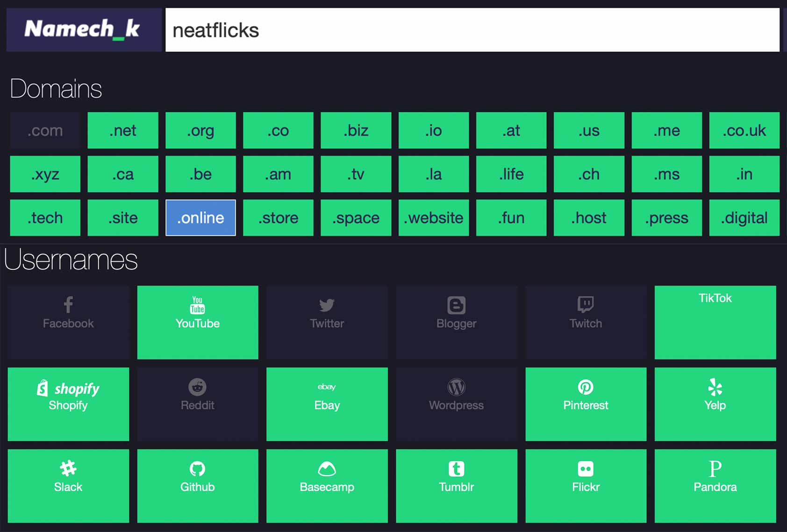Image resolution: width=787 pixels, height=532 pixels.
Task: Select the Pandora username tile
Action: click(x=715, y=486)
